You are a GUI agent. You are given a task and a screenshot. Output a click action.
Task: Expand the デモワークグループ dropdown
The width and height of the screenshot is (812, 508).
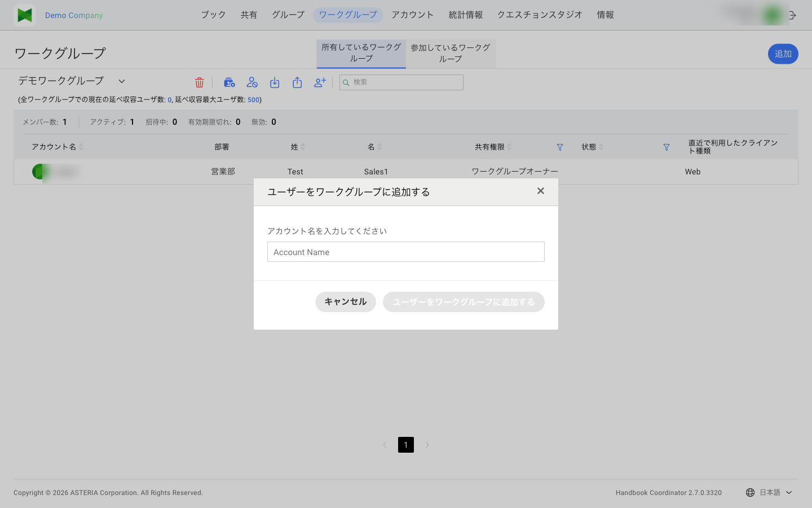121,81
